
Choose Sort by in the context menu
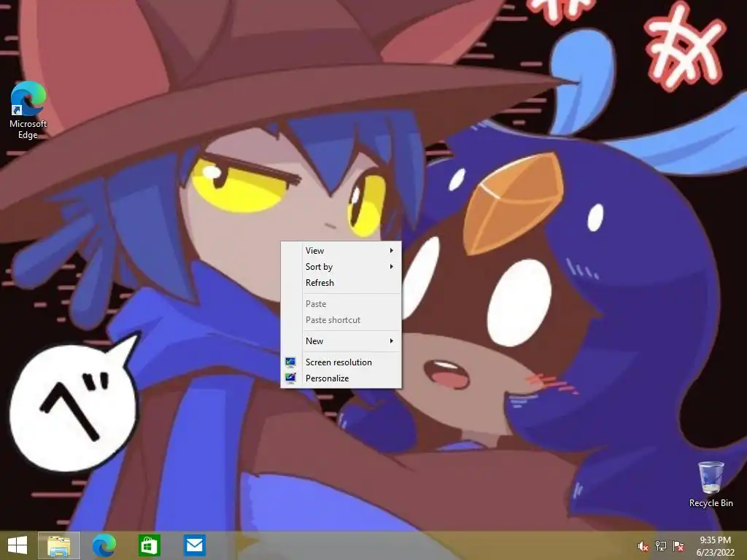(341, 267)
